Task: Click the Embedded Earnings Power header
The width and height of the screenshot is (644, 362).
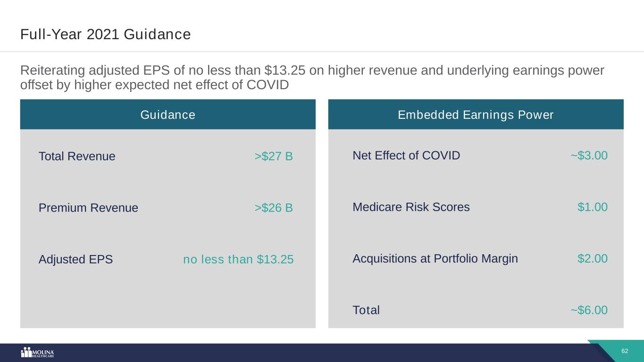Action: click(x=476, y=115)
